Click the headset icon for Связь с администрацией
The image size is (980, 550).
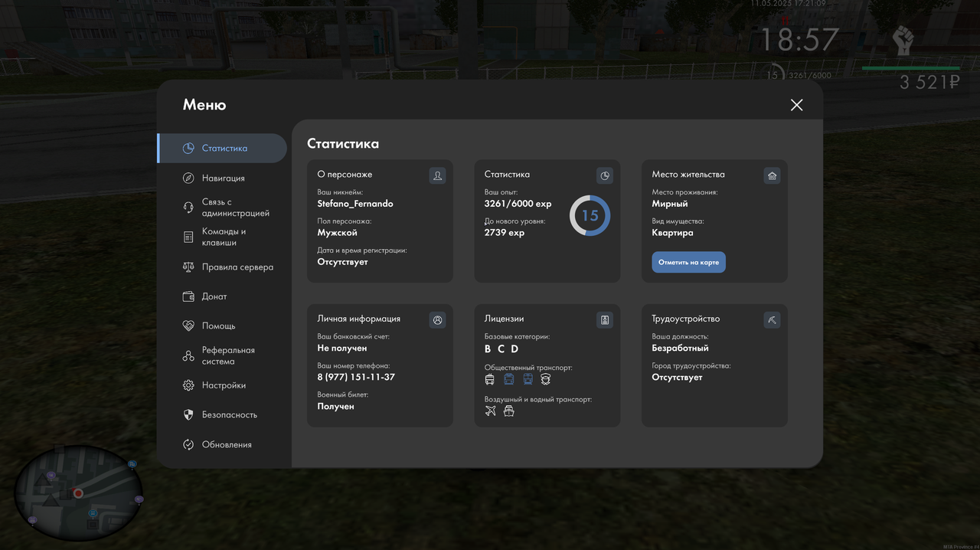[188, 208]
